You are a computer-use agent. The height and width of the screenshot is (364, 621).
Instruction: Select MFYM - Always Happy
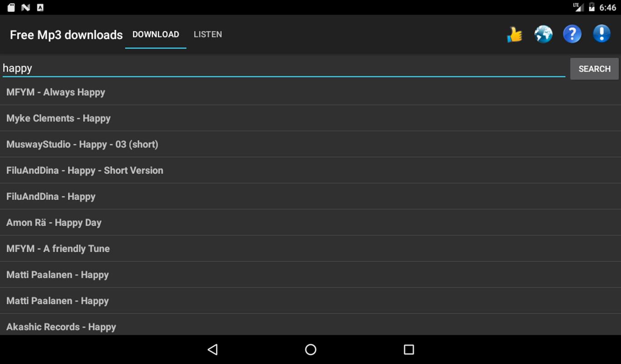point(310,92)
